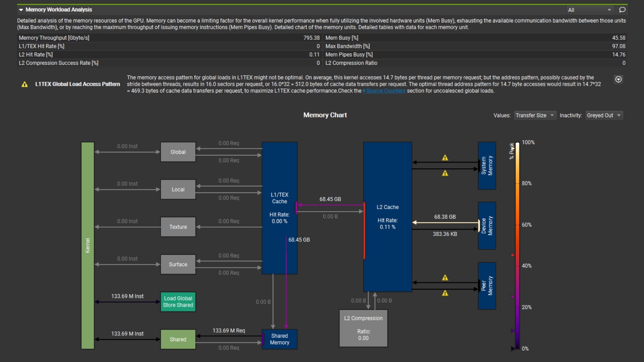
Task: Click upper warning icon near Peer Memory
Action: [445, 278]
